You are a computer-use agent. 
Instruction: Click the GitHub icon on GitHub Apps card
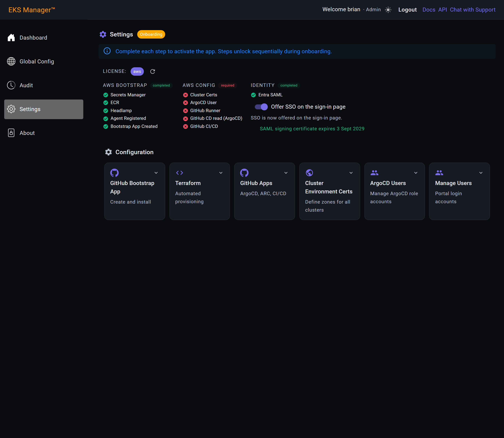coord(244,173)
